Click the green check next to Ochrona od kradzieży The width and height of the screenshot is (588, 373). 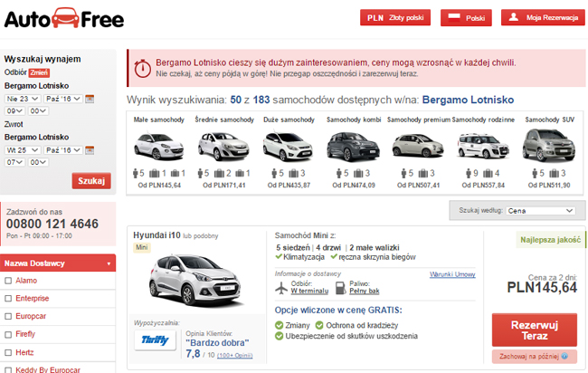(319, 325)
